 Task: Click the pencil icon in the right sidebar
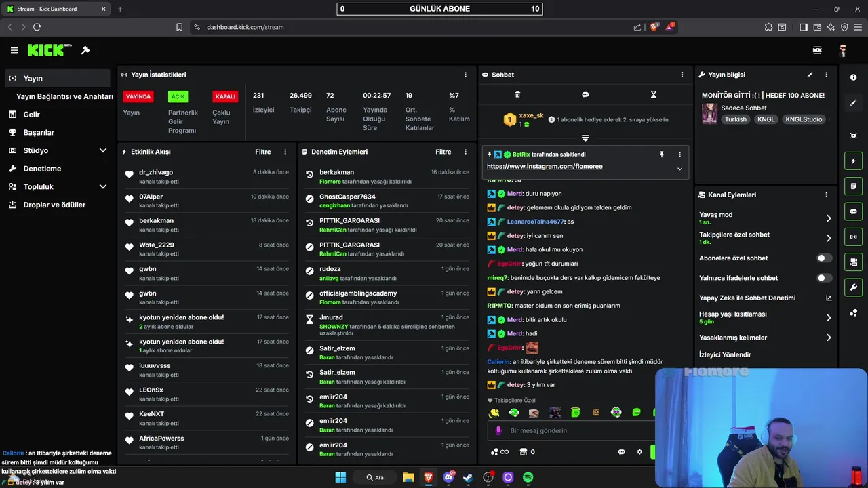pyautogui.click(x=853, y=103)
